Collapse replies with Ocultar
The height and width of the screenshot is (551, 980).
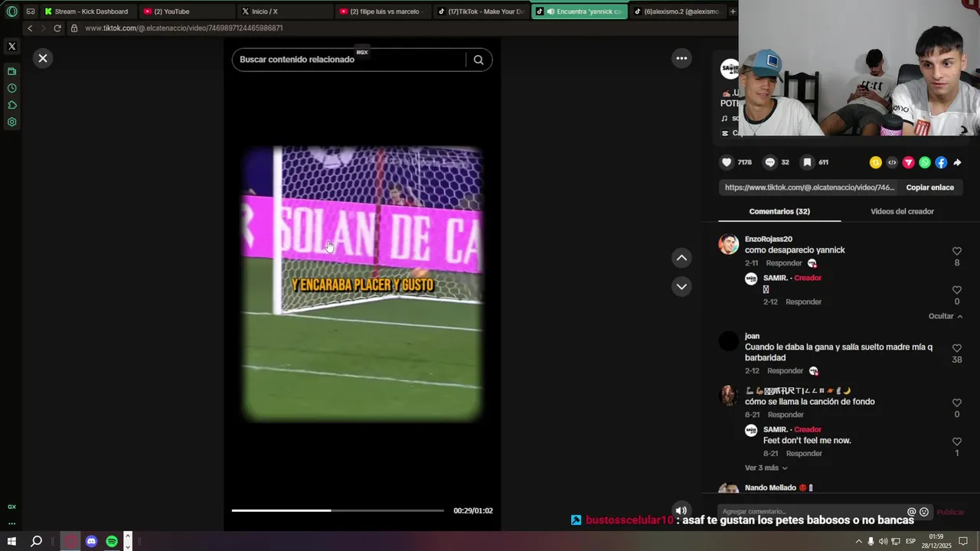(945, 316)
